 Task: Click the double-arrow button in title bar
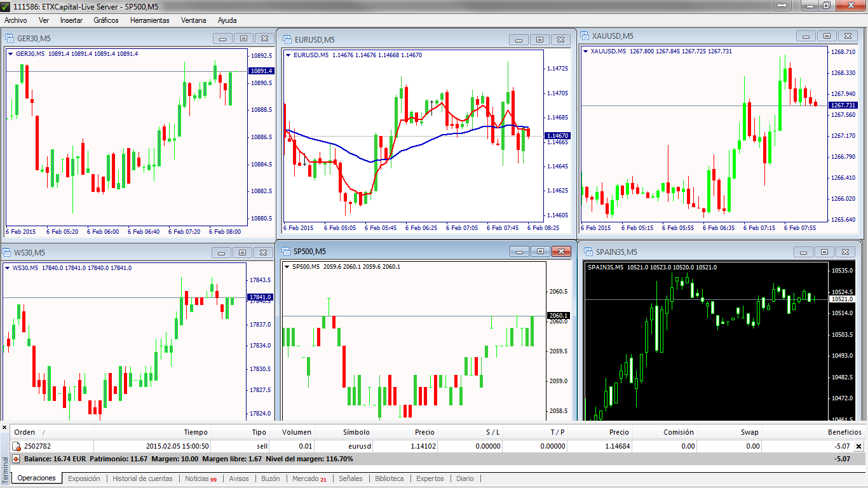[782, 5]
